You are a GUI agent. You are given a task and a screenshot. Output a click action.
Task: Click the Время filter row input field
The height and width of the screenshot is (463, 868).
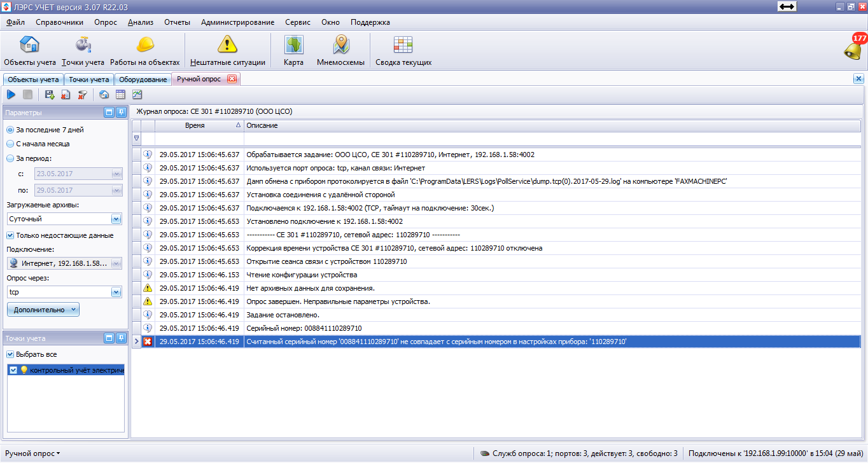pyautogui.click(x=199, y=138)
